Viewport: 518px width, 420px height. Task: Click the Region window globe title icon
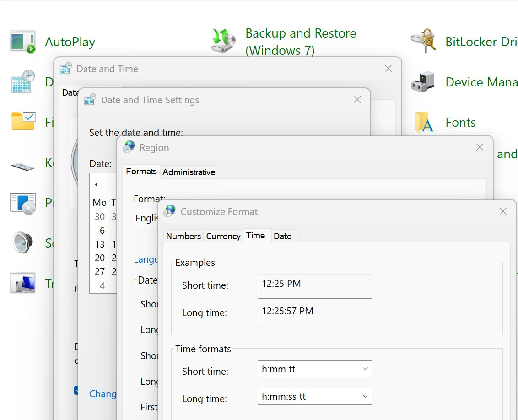coord(129,147)
